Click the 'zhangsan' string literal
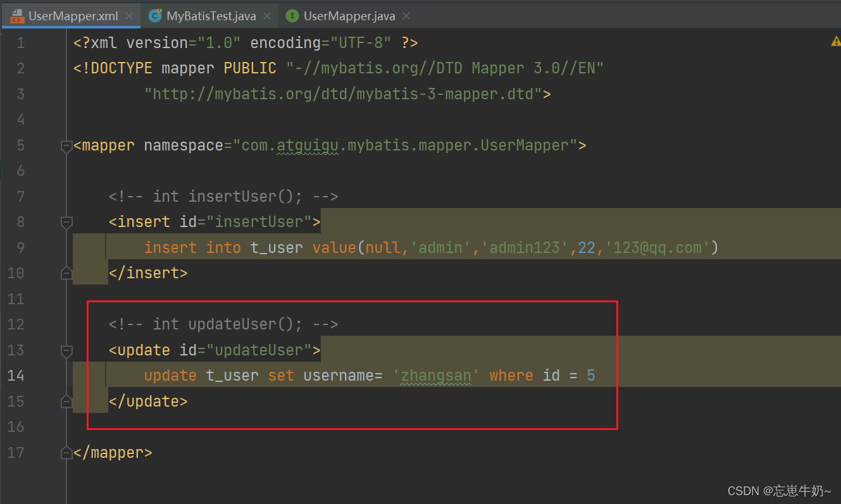The height and width of the screenshot is (504, 841). [436, 376]
